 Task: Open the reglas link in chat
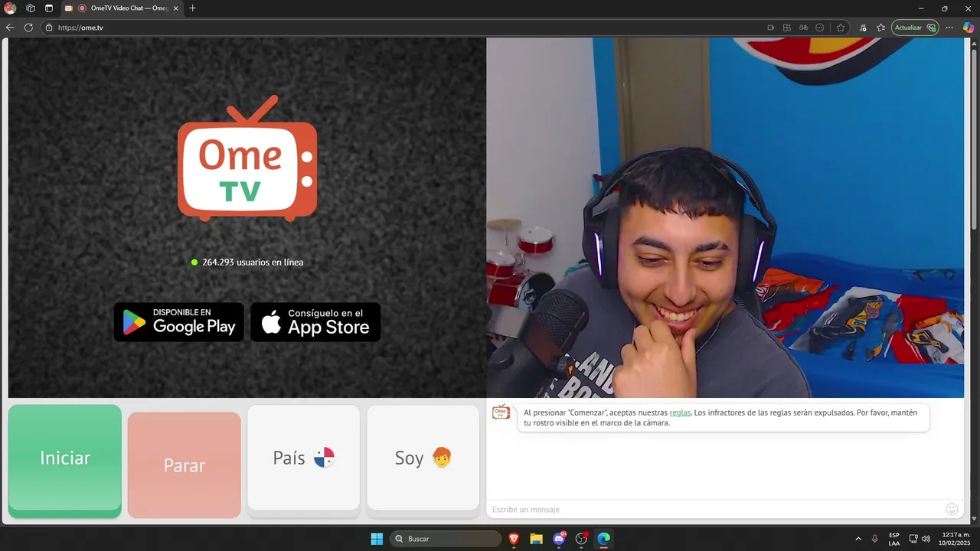coord(680,412)
